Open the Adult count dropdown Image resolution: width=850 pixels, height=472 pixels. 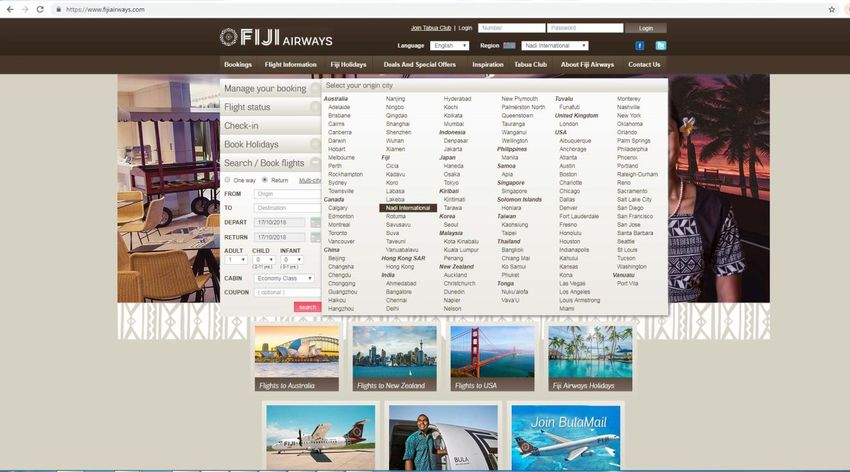coord(235,260)
